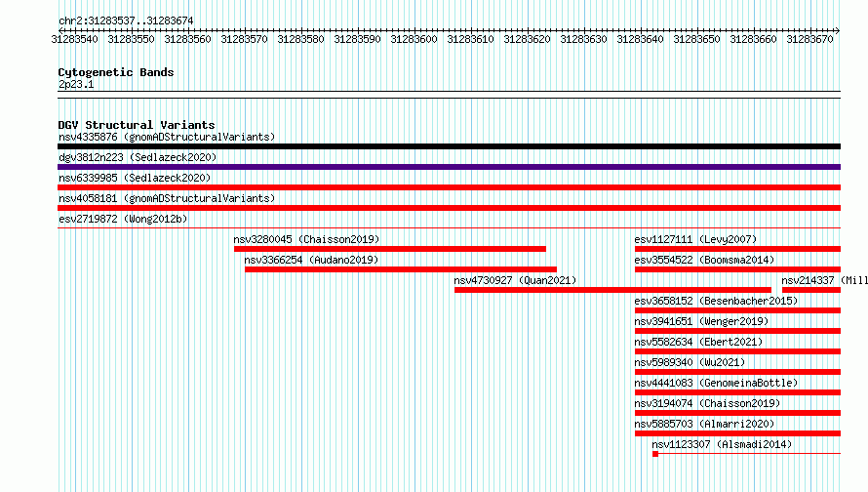Viewport: 868px width, 492px height.
Task: Click the red nsv4441083 variant bar
Action: coord(738,392)
